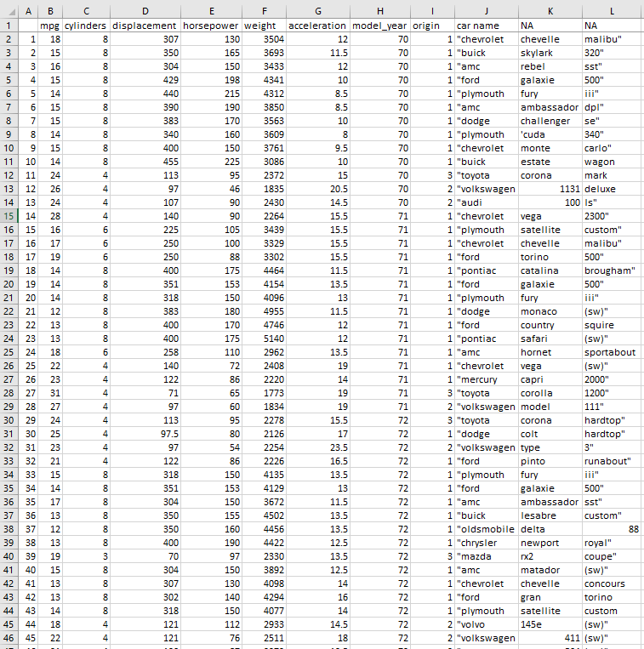Select the '"audi' cell
Image resolution: width=644 pixels, height=649 pixels.
[x=487, y=202]
